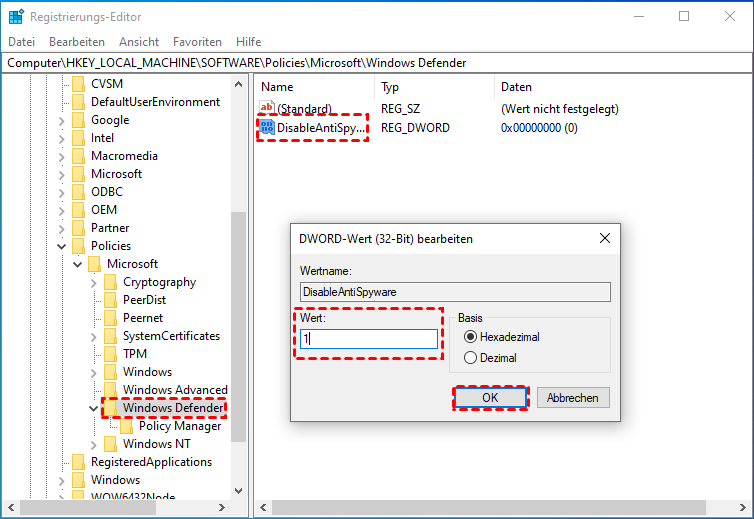Screen dimensions: 754x519
Task: Click the Cryptography folder icon
Action: (x=111, y=282)
